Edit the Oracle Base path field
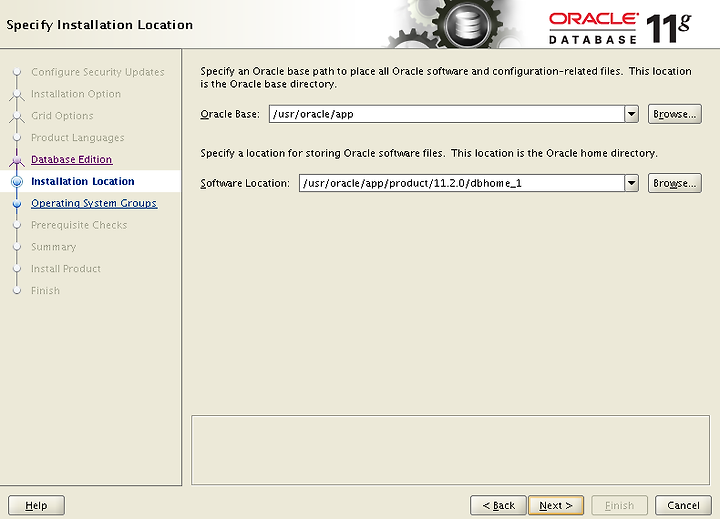The image size is (720, 519). click(447, 114)
